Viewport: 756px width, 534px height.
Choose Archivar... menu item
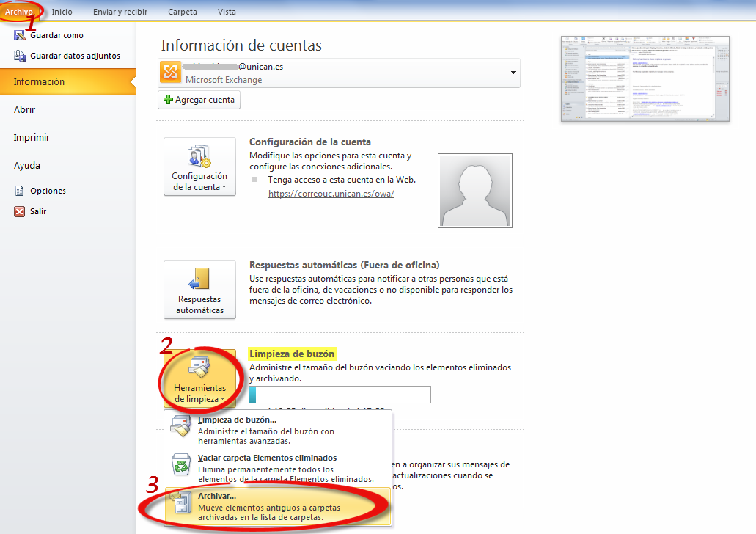(278, 506)
